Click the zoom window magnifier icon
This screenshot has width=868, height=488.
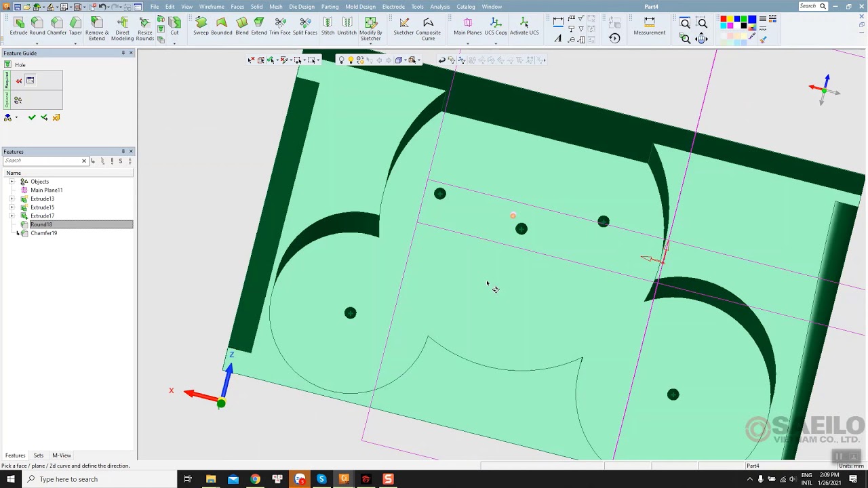pyautogui.click(x=685, y=23)
